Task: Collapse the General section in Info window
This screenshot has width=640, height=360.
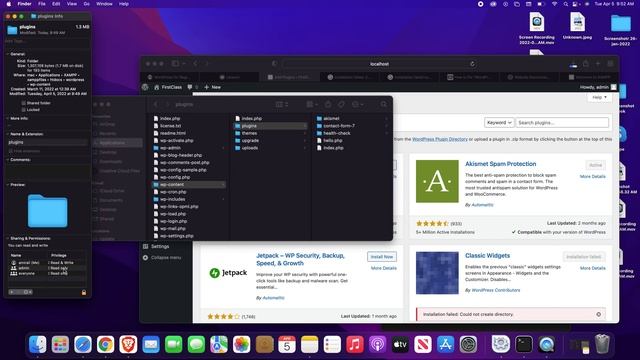Action: pos(7,54)
